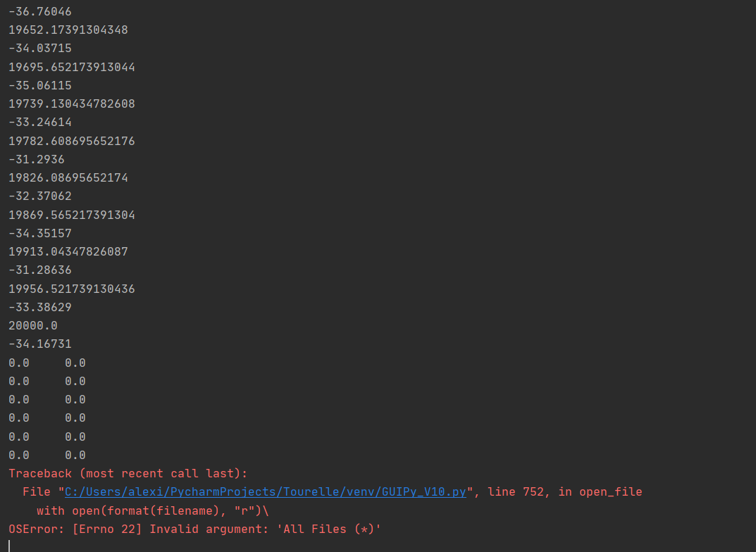Click the 'line 752, in open_file' text
Viewport: 756px width, 552px height.
point(564,491)
